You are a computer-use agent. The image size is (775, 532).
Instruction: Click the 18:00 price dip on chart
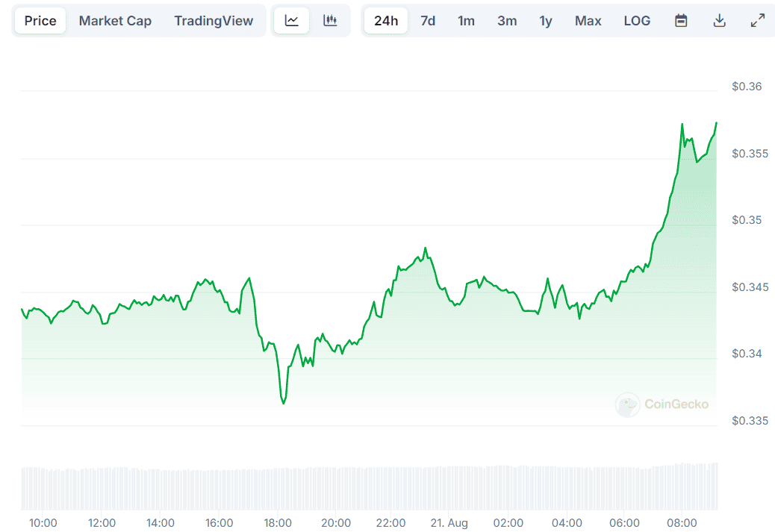tap(284, 403)
